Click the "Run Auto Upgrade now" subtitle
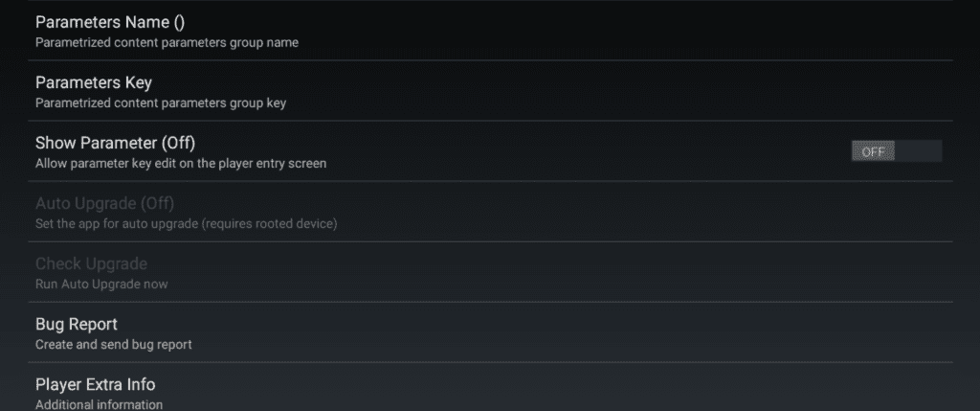This screenshot has width=980, height=411. pyautogui.click(x=101, y=284)
